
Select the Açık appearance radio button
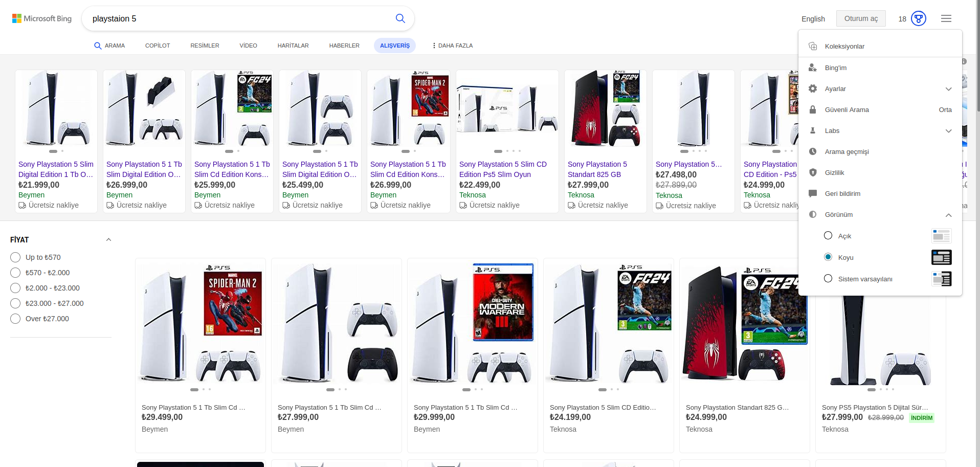point(828,236)
